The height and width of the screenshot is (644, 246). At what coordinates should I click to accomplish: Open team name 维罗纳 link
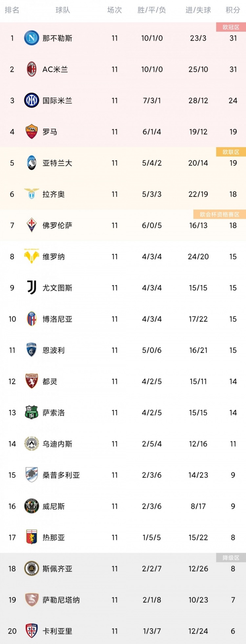click(53, 256)
